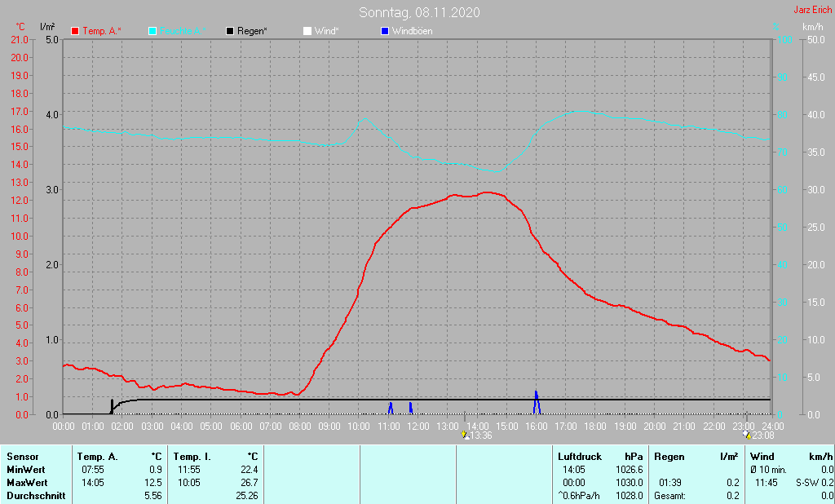Click the cyan humidity legend square

152,31
